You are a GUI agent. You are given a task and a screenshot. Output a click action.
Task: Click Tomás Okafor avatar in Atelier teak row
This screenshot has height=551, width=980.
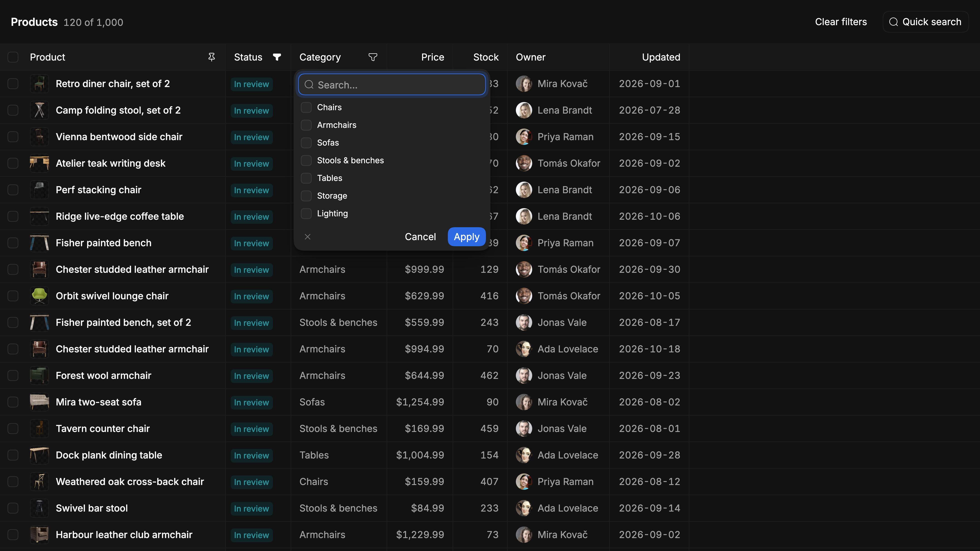point(524,163)
